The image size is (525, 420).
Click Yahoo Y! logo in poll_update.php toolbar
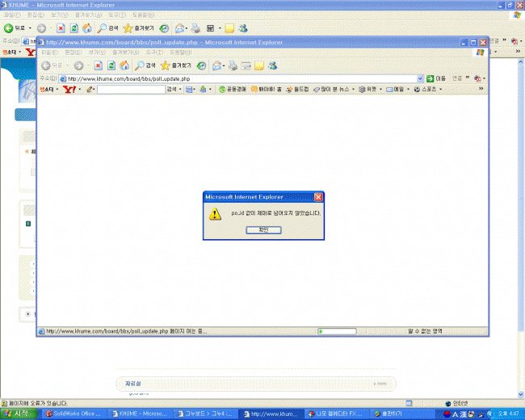[69, 90]
